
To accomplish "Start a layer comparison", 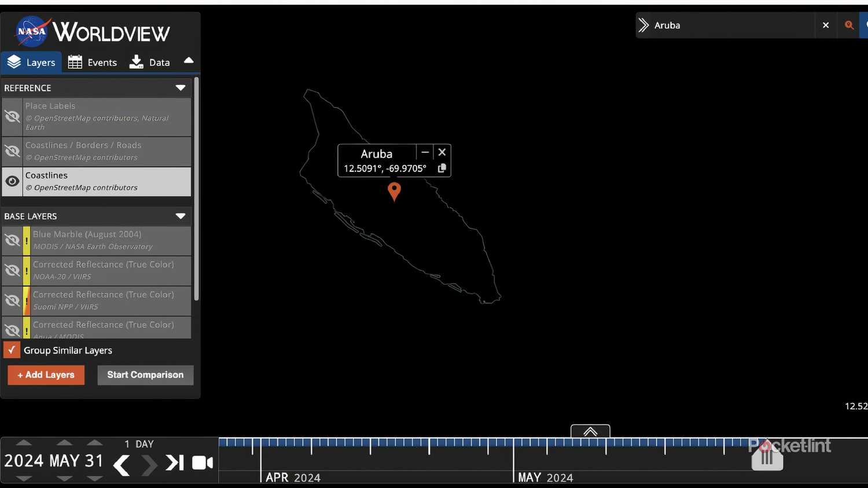I will coord(145,375).
